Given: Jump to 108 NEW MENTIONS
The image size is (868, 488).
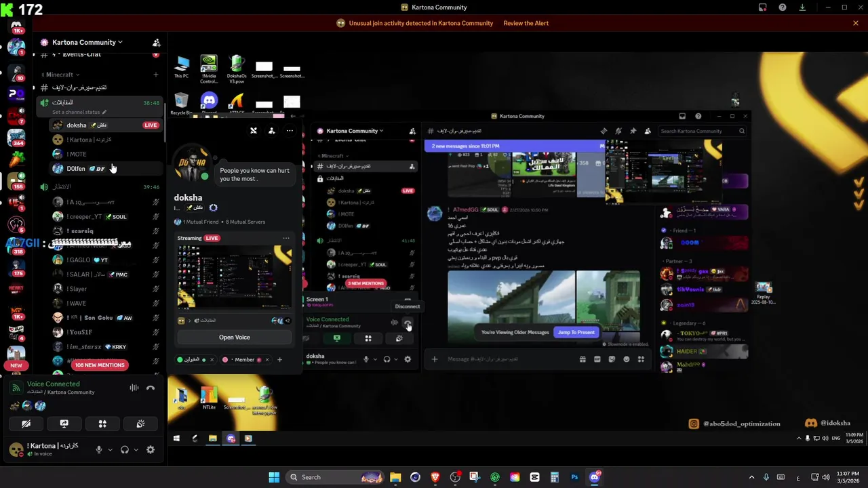Looking at the screenshot, I should pos(100,365).
